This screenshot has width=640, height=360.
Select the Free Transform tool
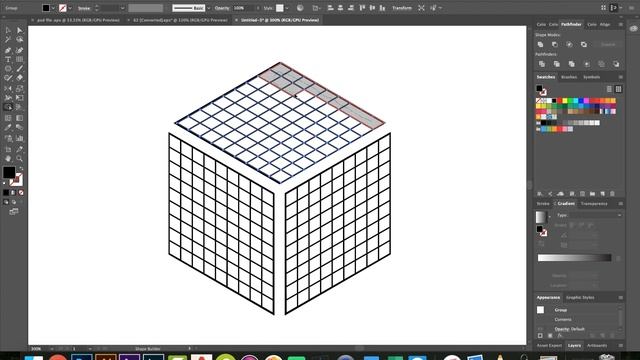(x=19, y=98)
